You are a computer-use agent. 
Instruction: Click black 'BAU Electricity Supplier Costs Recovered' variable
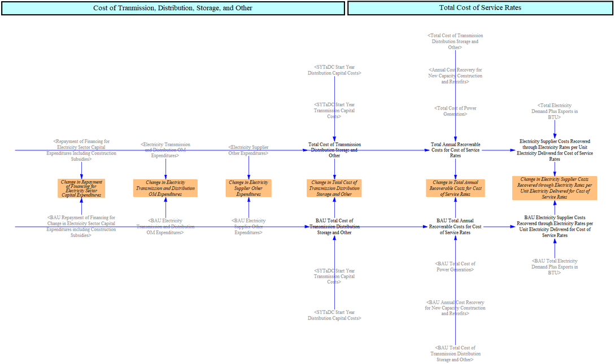[x=555, y=226]
